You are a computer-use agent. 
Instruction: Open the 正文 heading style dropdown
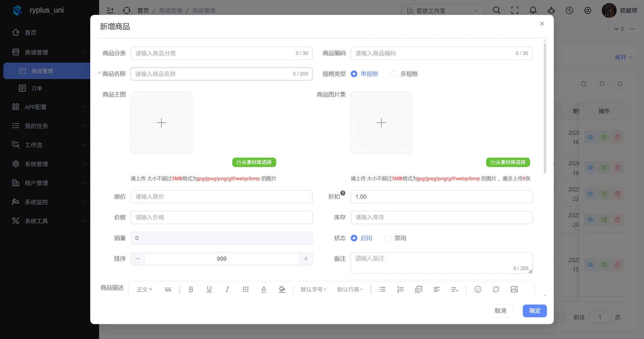(144, 289)
